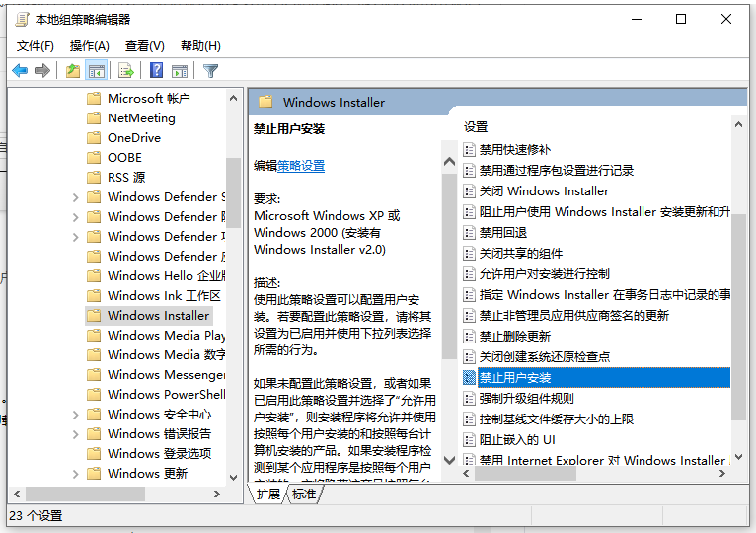Click the Export list toolbar icon
The image size is (756, 533).
click(126, 71)
